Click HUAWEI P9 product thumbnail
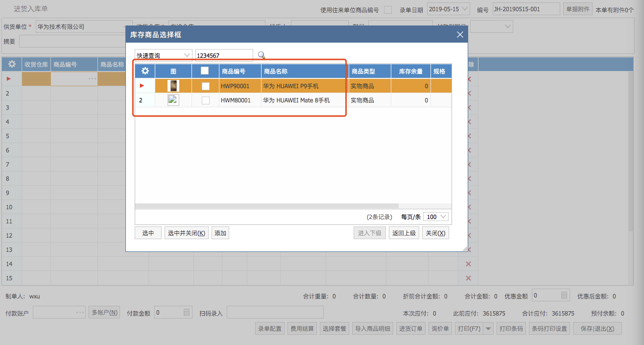 coord(173,86)
